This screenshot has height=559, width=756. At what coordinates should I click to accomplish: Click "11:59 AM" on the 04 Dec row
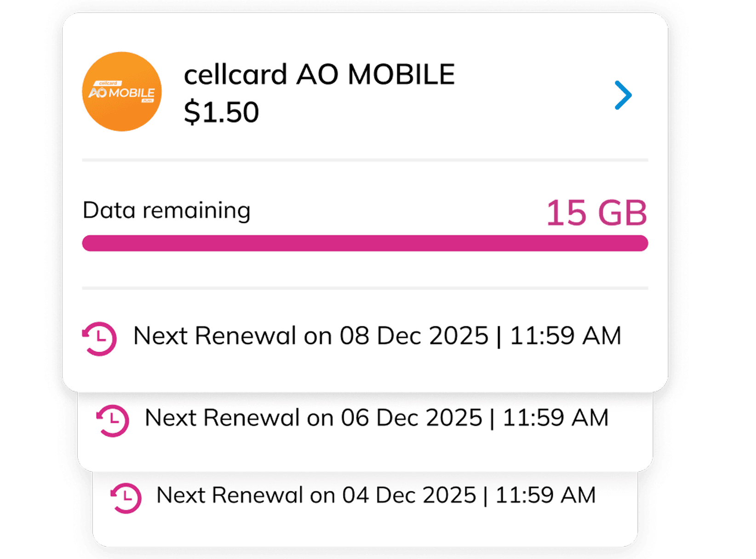point(545,495)
